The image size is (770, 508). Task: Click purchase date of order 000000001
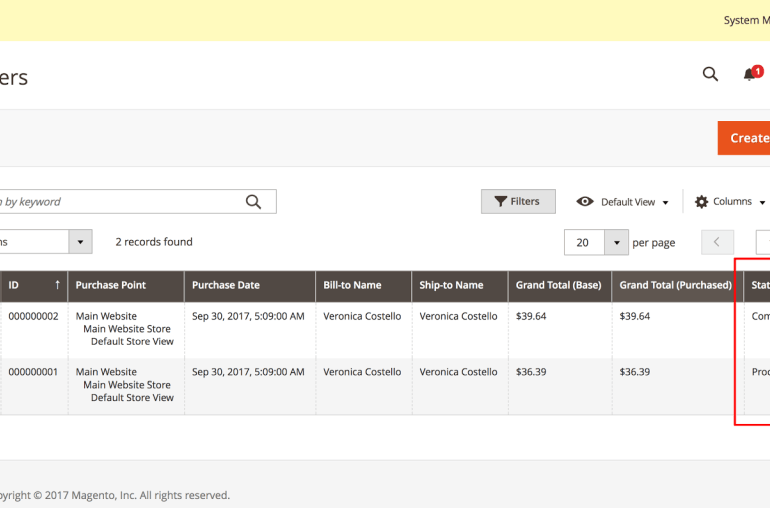(x=248, y=372)
